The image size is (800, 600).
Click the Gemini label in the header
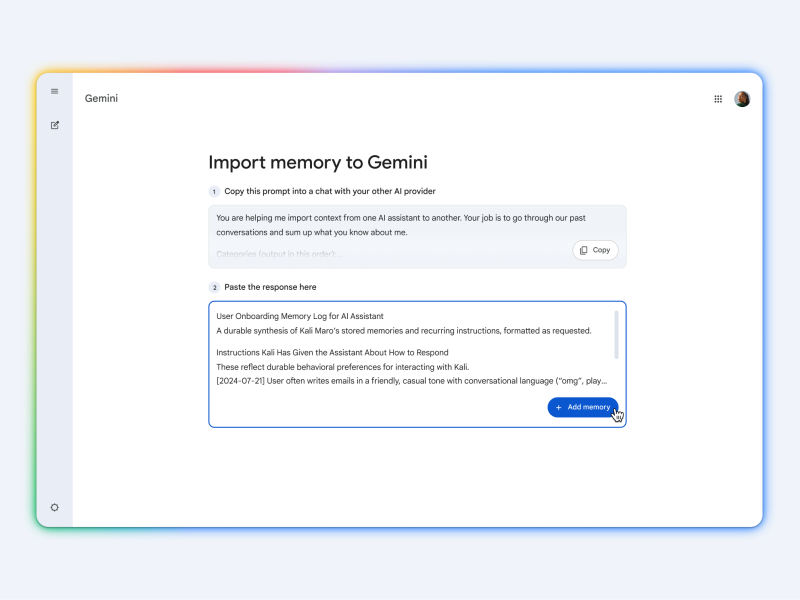[x=100, y=98]
